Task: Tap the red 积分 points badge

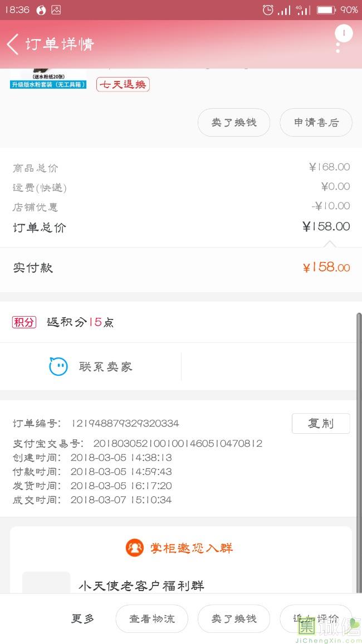Action: tap(24, 322)
